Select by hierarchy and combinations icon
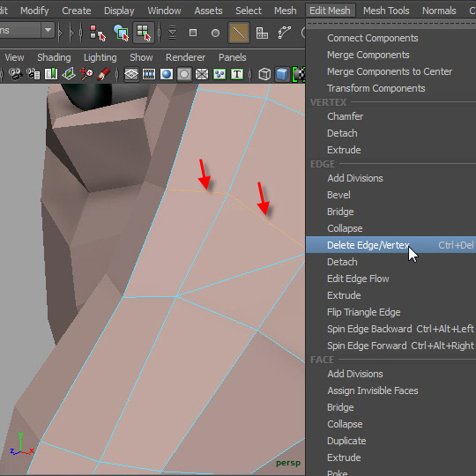 tap(98, 33)
